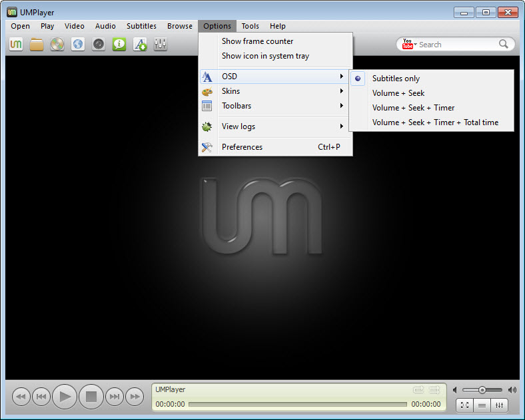The width and height of the screenshot is (525, 420).
Task: Enable Show frame counter option
Action: coord(257,41)
